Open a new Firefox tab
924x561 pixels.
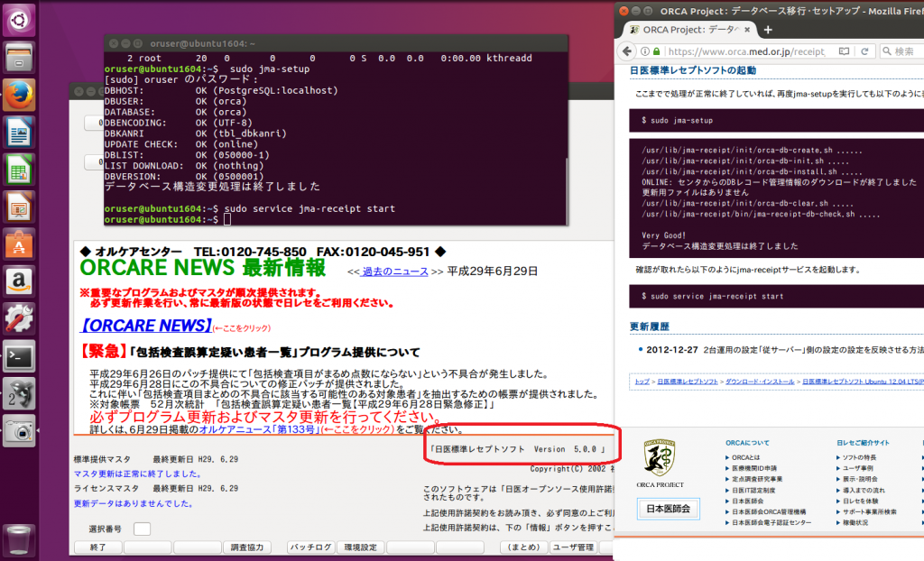coord(768,30)
